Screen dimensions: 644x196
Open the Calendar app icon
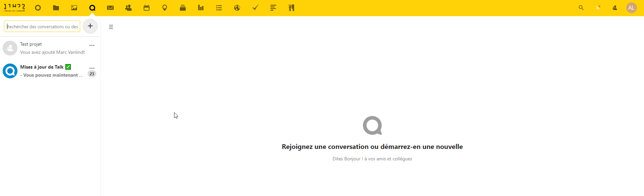pyautogui.click(x=147, y=8)
